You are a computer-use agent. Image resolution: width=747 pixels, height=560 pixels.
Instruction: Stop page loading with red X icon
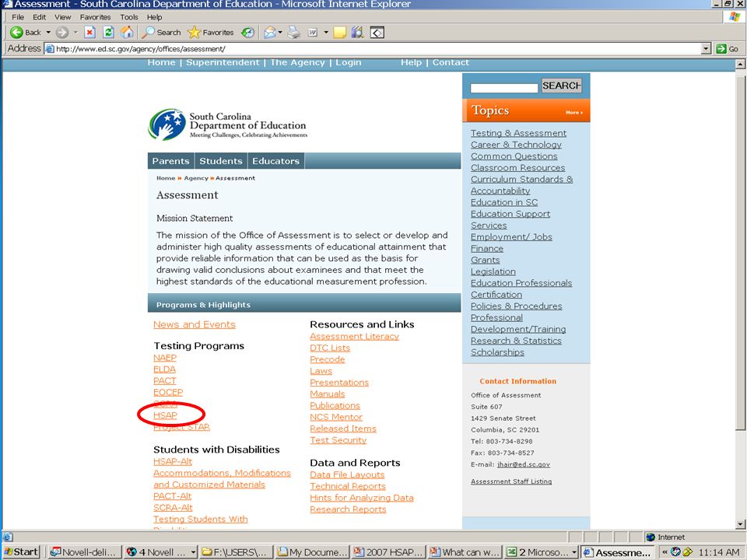pyautogui.click(x=89, y=33)
